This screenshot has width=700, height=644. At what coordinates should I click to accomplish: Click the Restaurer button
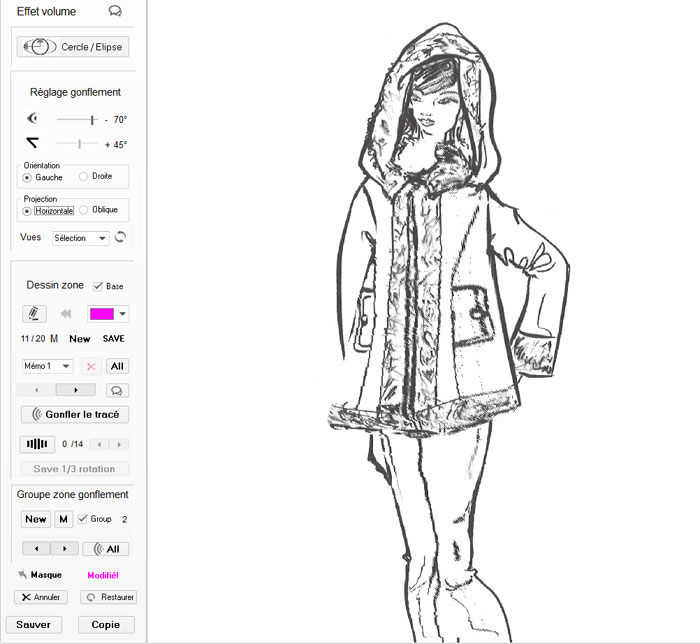[x=108, y=597]
